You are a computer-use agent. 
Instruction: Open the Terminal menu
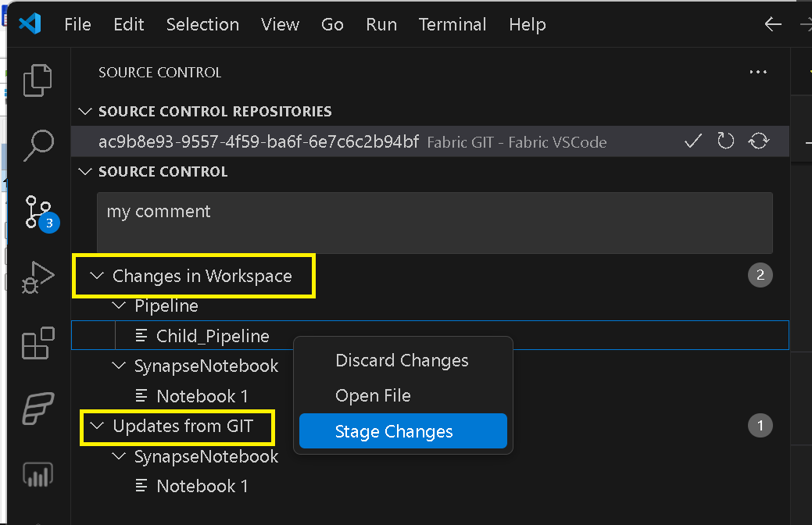pyautogui.click(x=452, y=24)
